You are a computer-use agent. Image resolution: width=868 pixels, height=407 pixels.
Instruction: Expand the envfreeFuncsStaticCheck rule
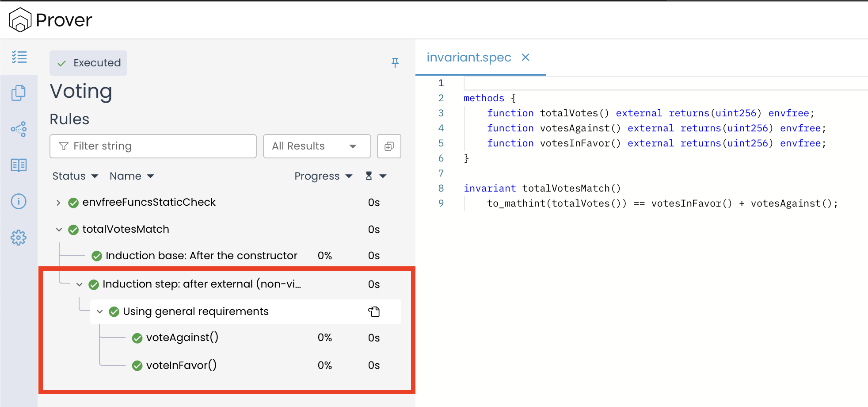58,203
